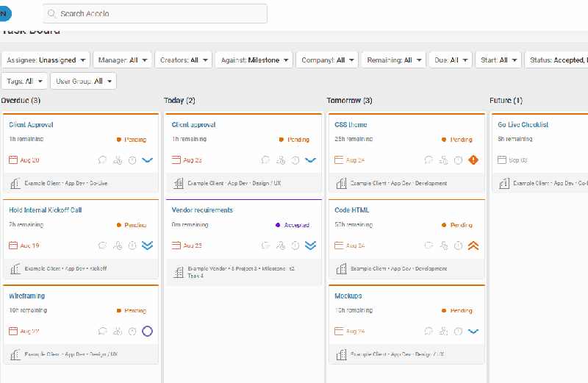
Task: Click the Today (2) column header
Action: 179,101
